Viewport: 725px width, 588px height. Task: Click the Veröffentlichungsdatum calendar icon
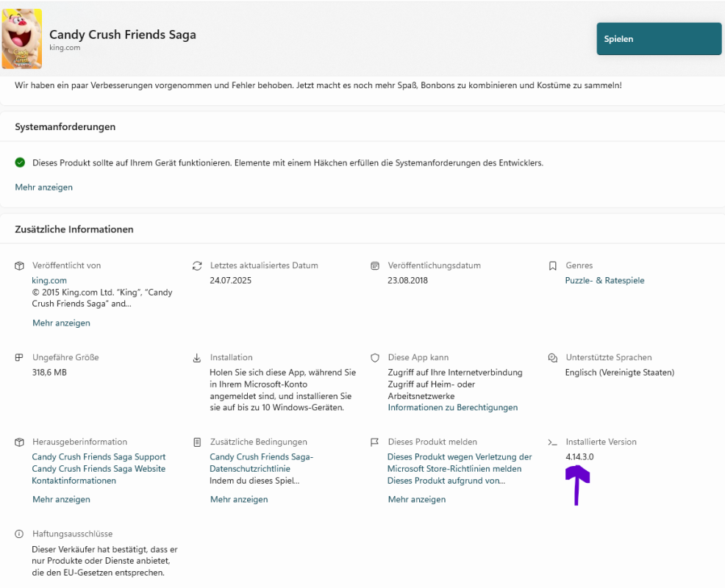pos(375,265)
